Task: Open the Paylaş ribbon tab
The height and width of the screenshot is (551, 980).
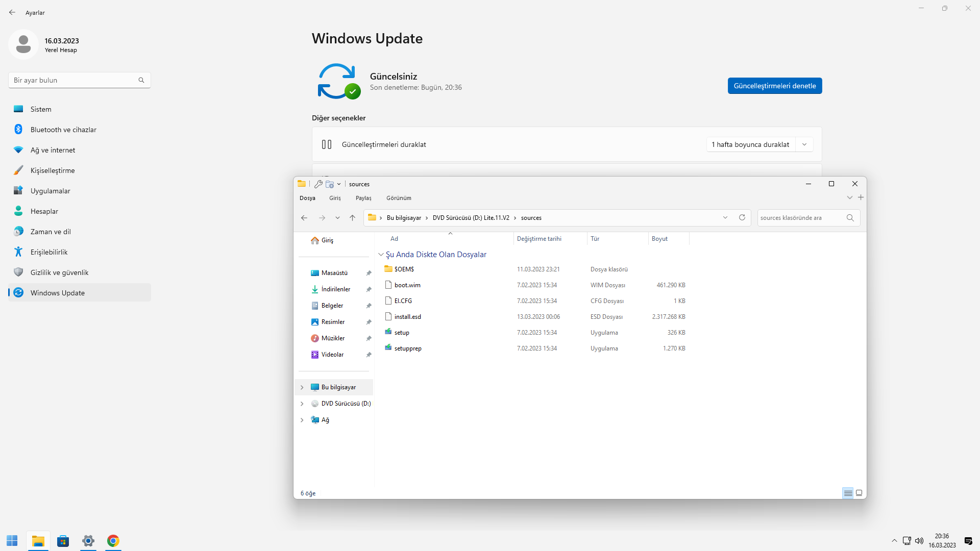Action: (363, 198)
